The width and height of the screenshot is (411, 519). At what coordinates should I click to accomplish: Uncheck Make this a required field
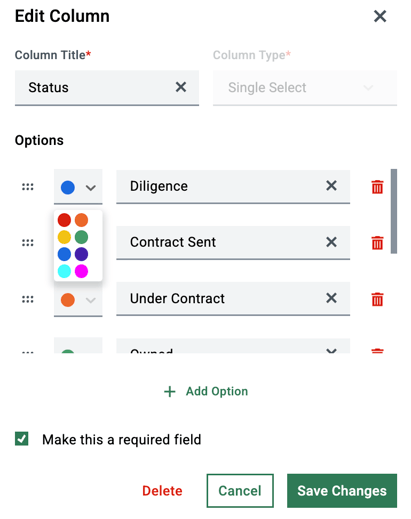coord(22,439)
